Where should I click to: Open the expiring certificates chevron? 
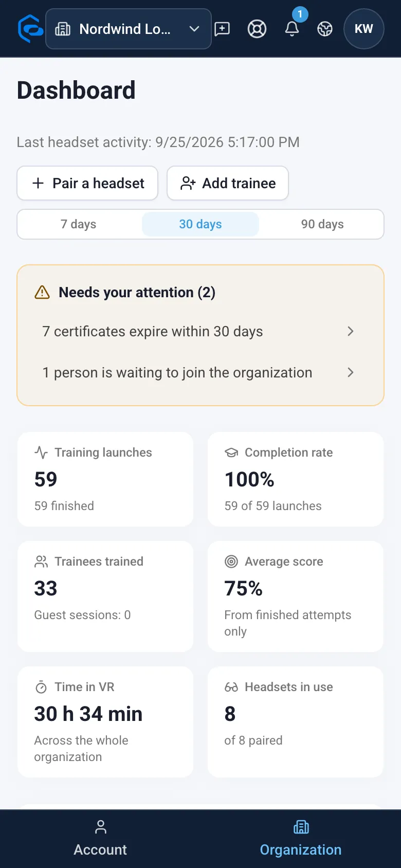click(351, 331)
